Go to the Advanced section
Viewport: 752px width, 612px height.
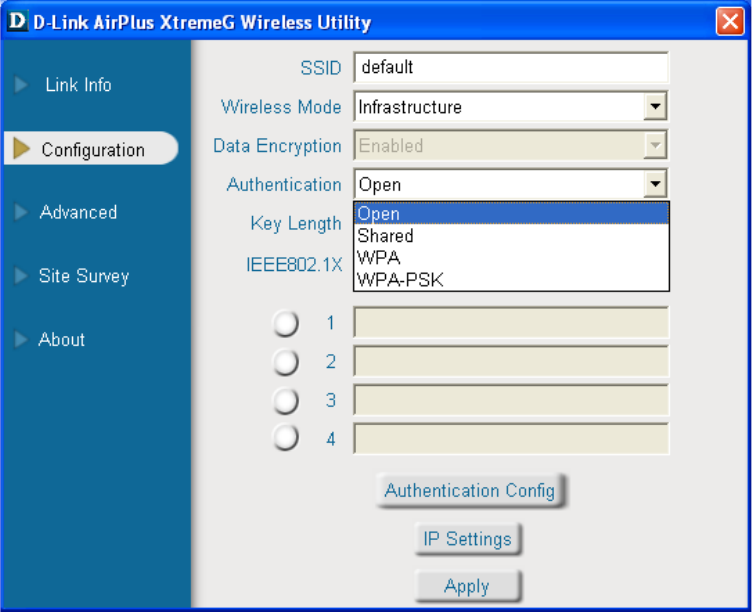[78, 212]
